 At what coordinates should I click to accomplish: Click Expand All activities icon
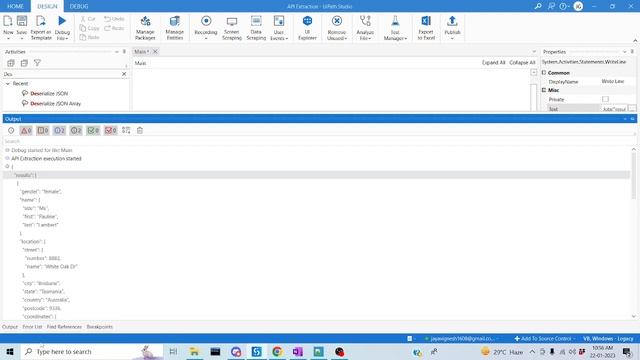coord(11,63)
